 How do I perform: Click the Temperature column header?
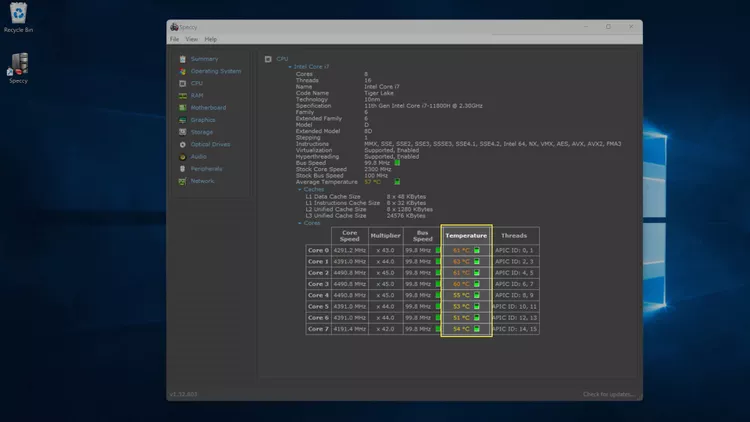[466, 235]
